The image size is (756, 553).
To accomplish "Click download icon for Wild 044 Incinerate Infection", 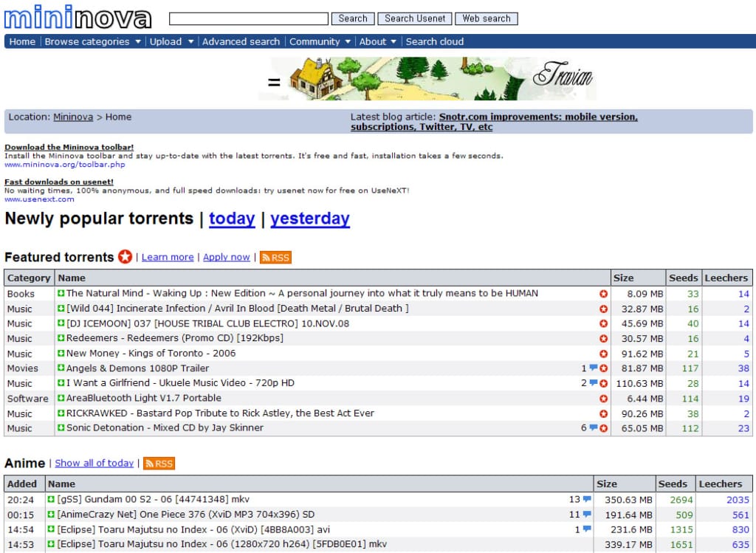I will (x=61, y=309).
